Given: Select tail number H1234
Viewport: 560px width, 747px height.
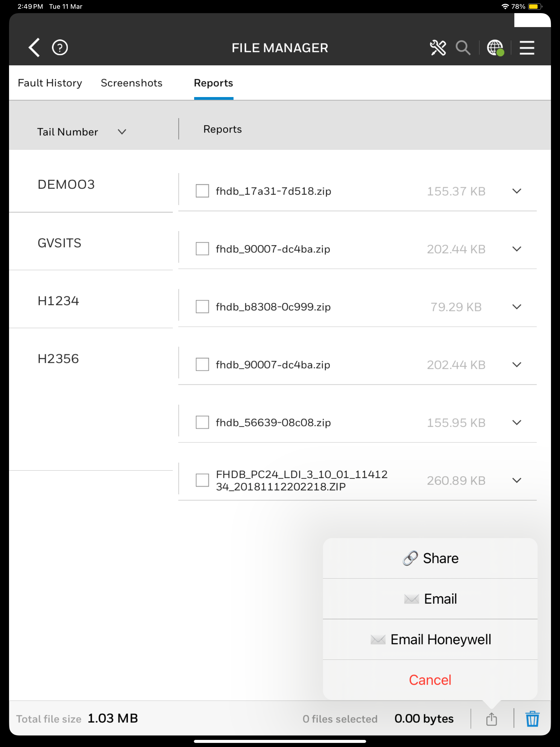Looking at the screenshot, I should (x=58, y=301).
